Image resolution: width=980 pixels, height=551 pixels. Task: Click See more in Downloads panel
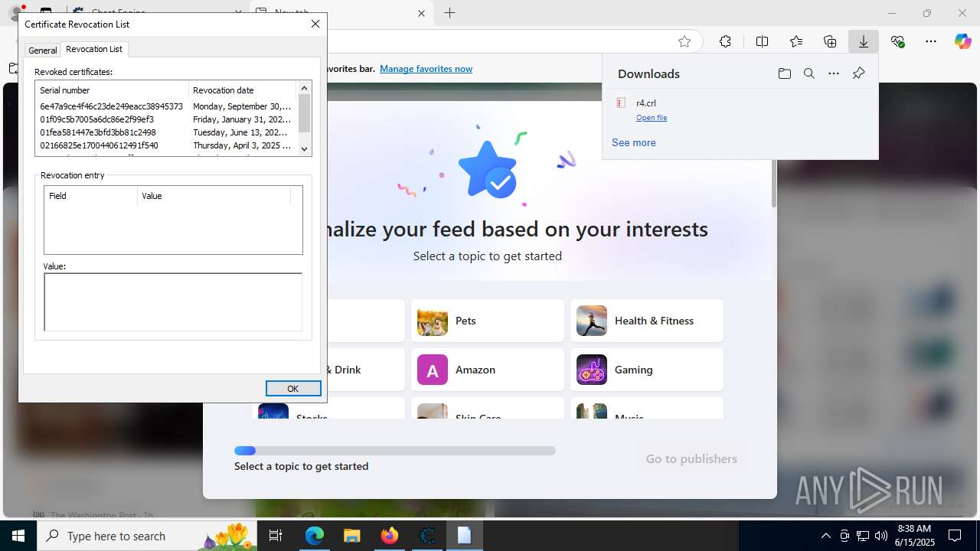[x=634, y=142]
